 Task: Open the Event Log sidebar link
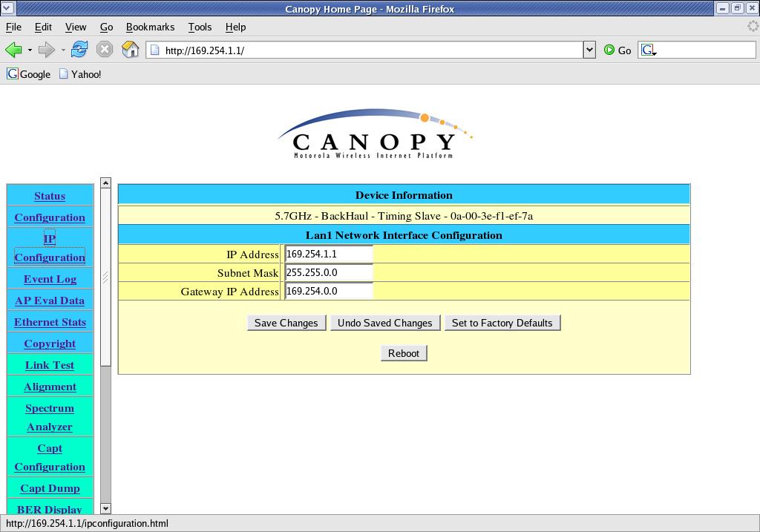(50, 279)
